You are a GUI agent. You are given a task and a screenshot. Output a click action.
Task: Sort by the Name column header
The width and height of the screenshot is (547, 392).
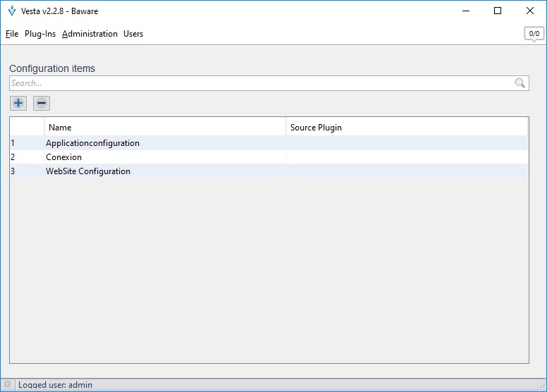point(165,128)
